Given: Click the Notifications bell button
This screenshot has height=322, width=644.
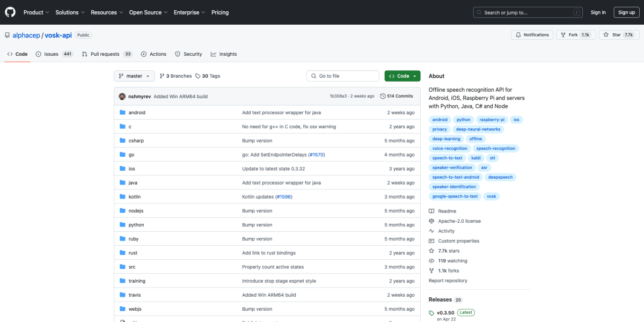Looking at the screenshot, I should 532,35.
